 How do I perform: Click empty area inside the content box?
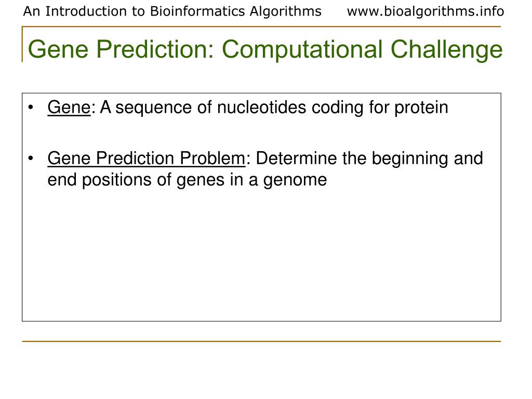(261, 258)
